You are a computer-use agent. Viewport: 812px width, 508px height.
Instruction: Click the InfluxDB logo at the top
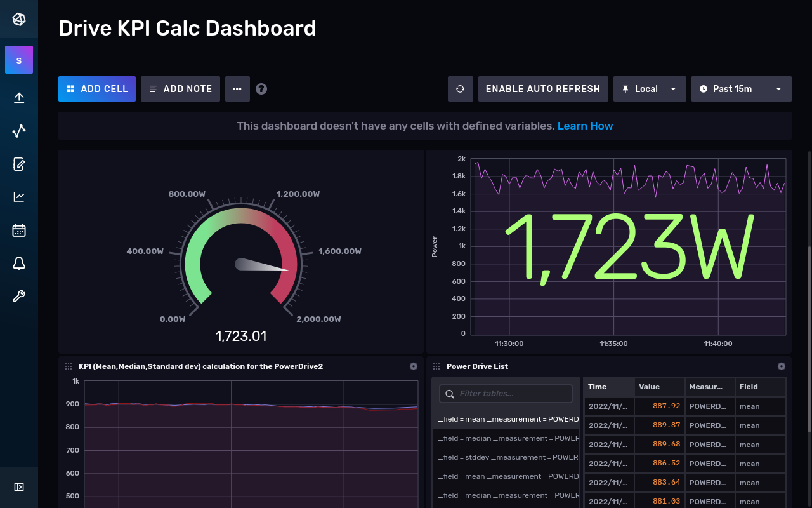[x=18, y=19]
